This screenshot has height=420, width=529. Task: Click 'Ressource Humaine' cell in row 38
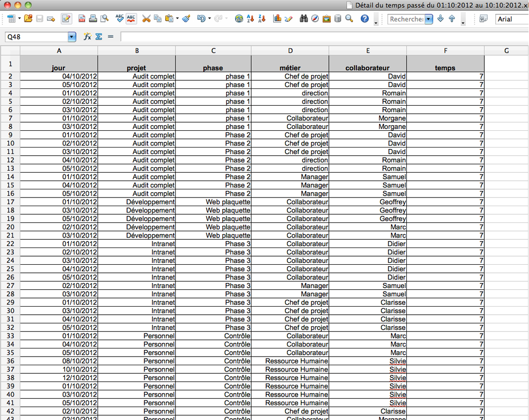point(290,378)
